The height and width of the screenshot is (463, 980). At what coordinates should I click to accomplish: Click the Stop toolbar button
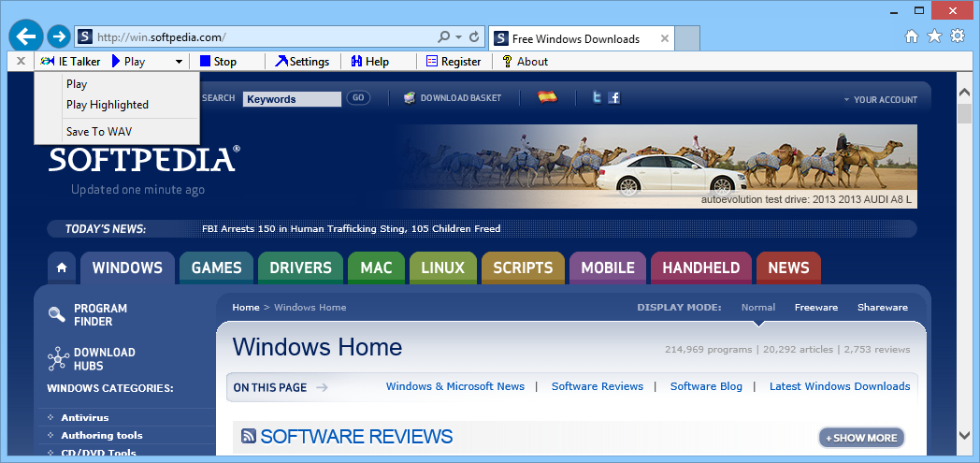[218, 61]
